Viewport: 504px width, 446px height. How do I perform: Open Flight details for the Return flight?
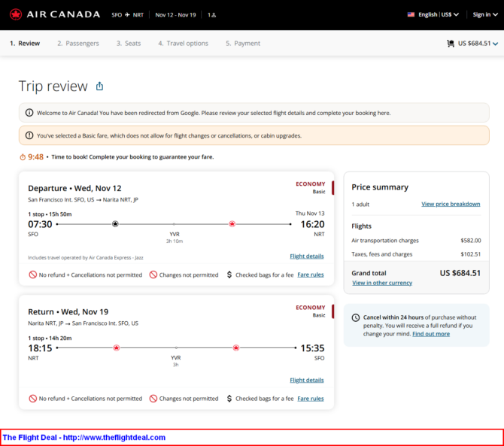tap(307, 380)
